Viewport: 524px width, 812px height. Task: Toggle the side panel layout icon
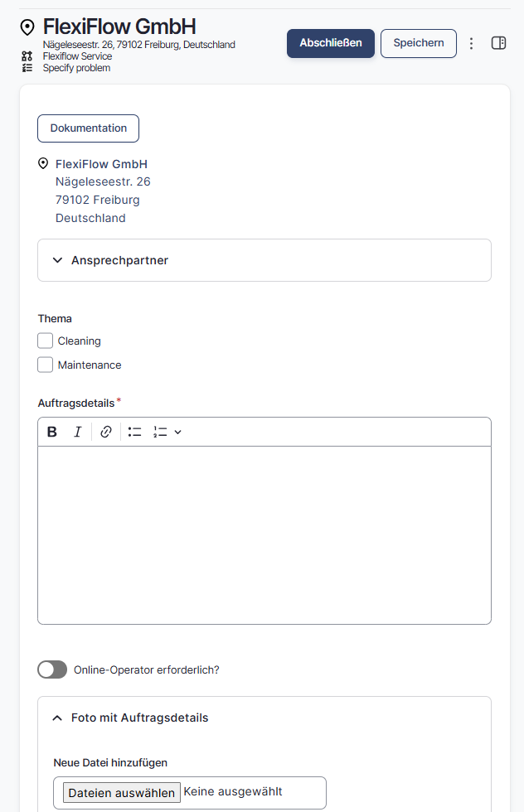pyautogui.click(x=498, y=43)
